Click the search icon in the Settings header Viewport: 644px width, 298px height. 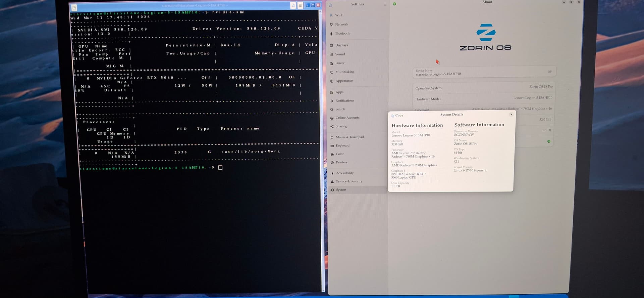330,5
